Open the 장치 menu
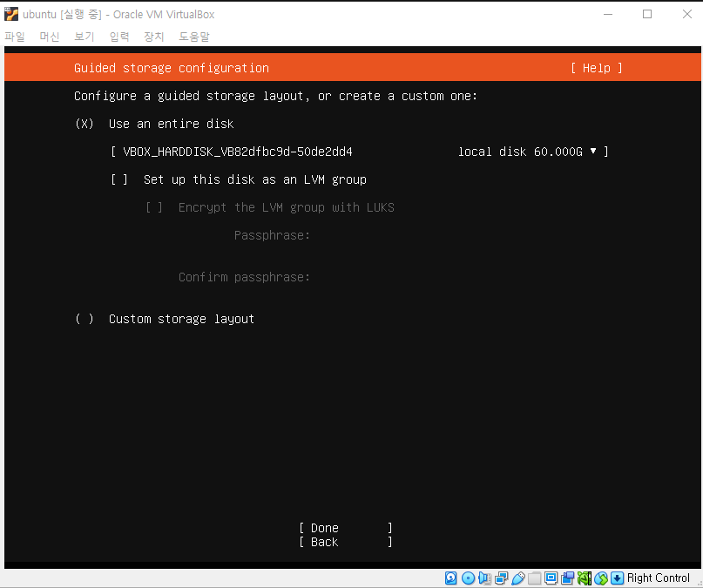 154,37
